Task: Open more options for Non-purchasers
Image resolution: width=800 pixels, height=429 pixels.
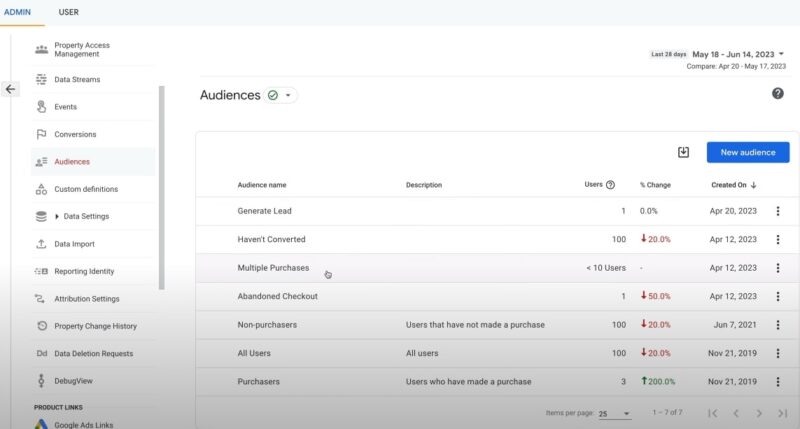Action: click(778, 324)
